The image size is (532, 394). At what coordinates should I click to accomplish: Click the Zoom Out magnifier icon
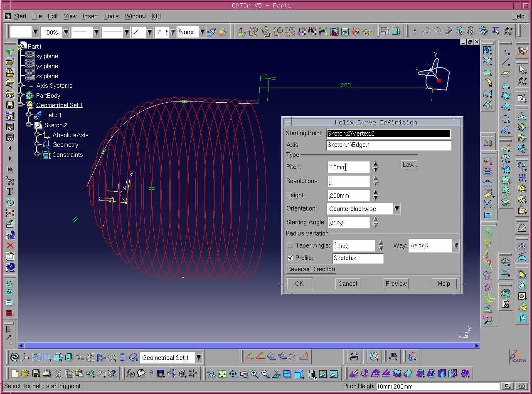(x=265, y=374)
